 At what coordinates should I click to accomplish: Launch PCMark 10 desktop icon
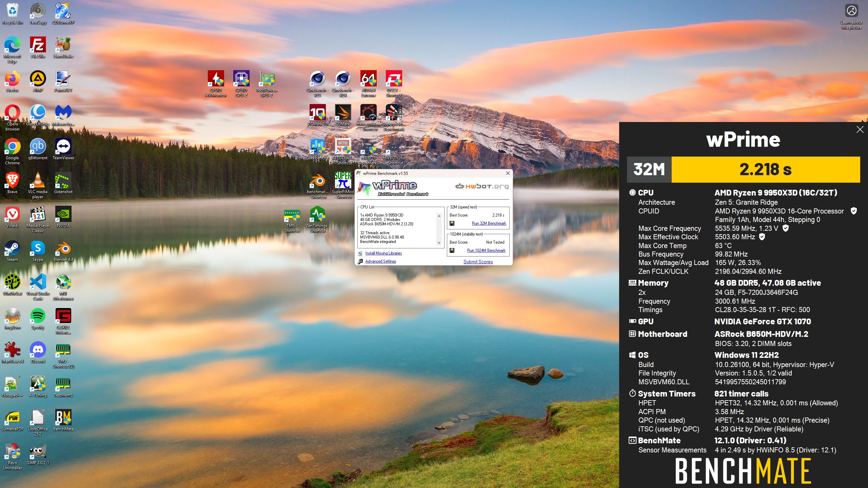click(317, 115)
